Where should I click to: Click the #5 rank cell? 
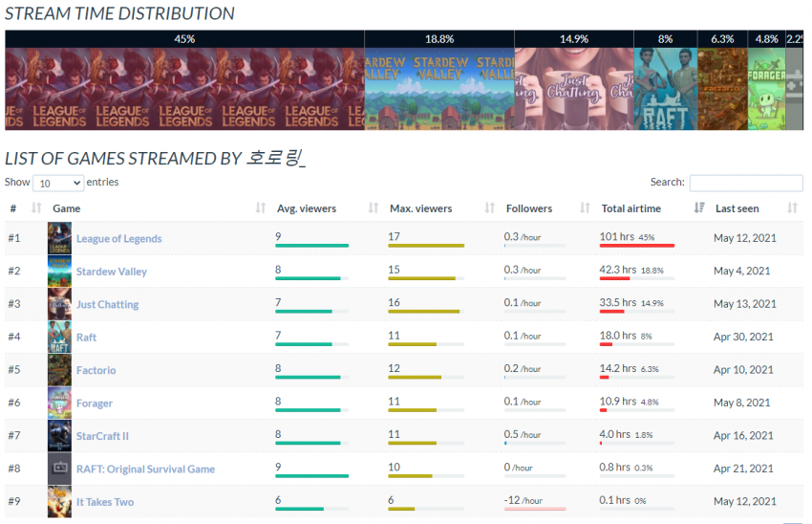click(x=14, y=370)
